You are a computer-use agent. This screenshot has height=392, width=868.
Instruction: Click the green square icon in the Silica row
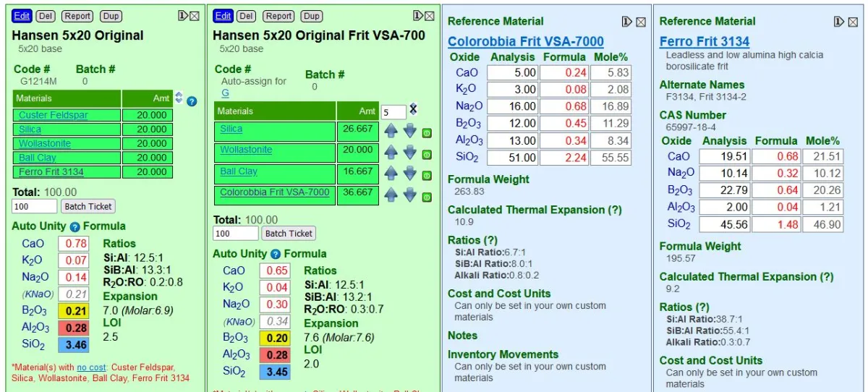pyautogui.click(x=427, y=133)
